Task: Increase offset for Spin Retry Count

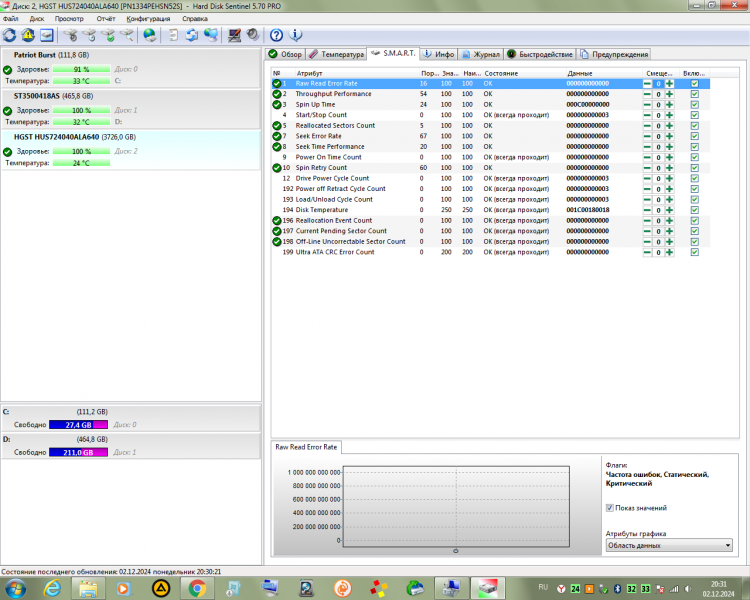Action: [x=669, y=167]
